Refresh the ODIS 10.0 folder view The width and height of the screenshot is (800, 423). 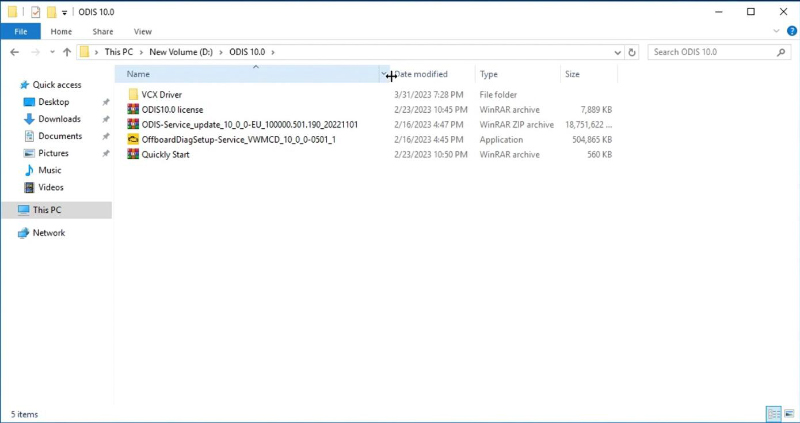tap(632, 52)
